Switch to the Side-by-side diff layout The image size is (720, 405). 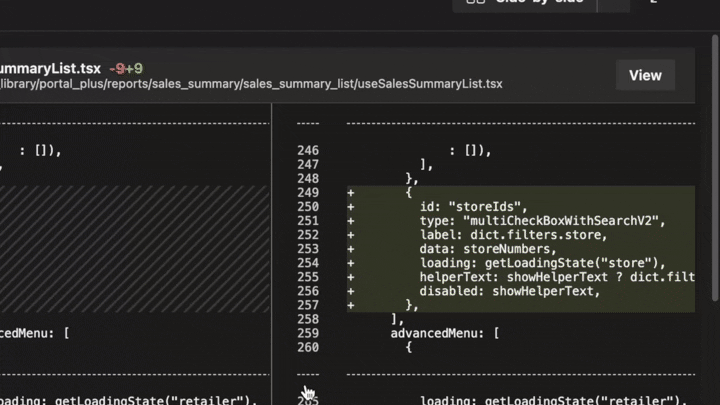(524, 3)
